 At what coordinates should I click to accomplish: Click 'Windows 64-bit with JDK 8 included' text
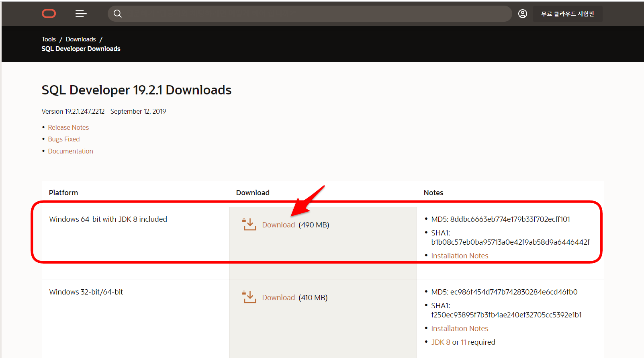click(108, 219)
